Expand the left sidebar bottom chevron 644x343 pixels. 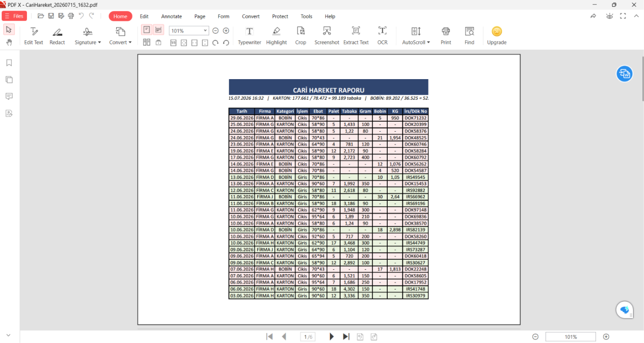(8, 335)
